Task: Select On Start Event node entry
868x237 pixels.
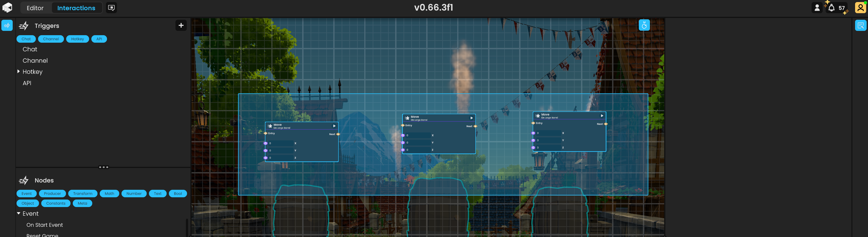Action: [44, 225]
